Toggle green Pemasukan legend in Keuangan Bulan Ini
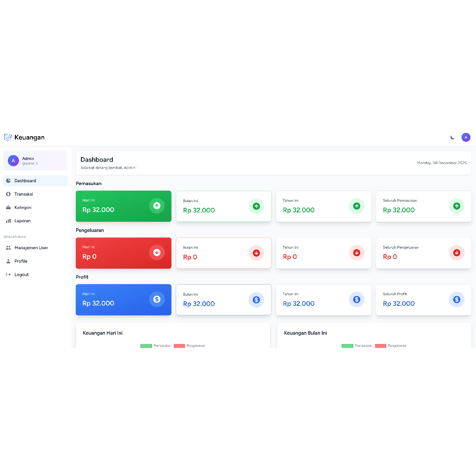The image size is (476, 476). 357,346
